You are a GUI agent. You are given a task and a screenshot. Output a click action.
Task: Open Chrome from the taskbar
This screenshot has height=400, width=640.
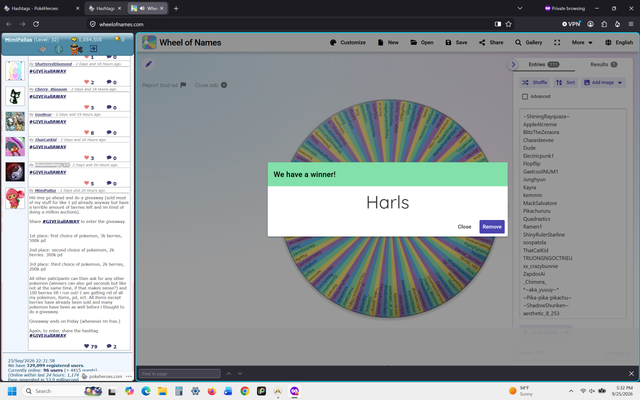point(245,391)
